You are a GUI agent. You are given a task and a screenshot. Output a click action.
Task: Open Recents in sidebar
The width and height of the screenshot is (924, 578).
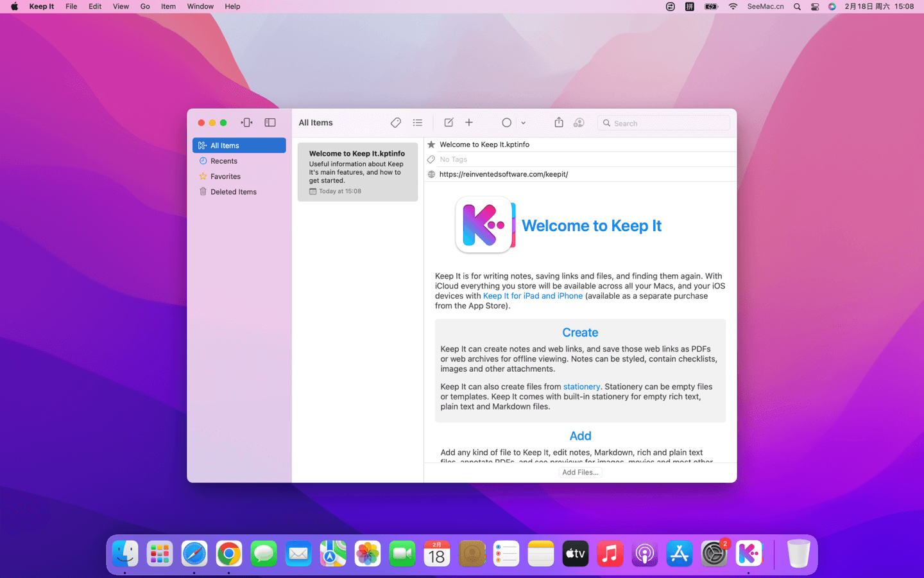pos(239,161)
